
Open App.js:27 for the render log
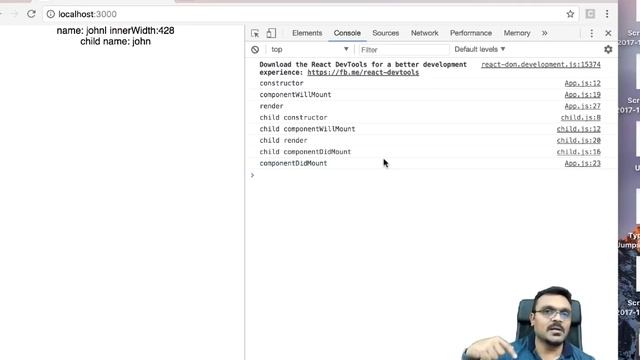(x=582, y=106)
